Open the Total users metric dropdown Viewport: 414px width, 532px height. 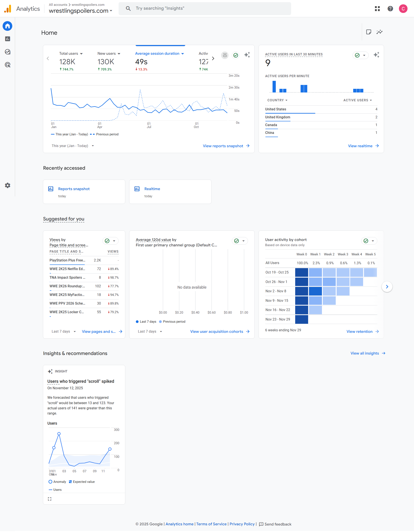(x=71, y=53)
